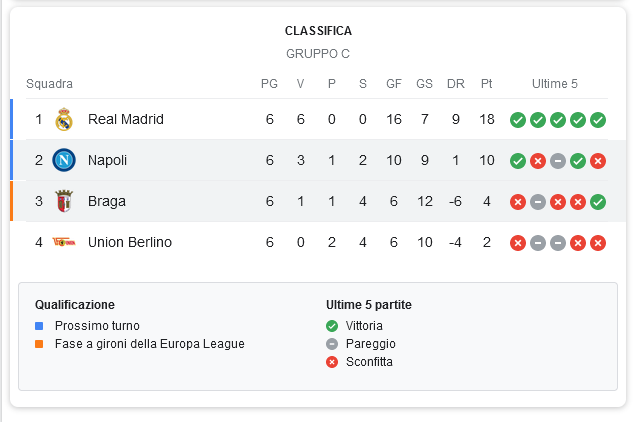The height and width of the screenshot is (422, 633).
Task: Click Union Berlino's first gray draw icon
Action: (538, 243)
